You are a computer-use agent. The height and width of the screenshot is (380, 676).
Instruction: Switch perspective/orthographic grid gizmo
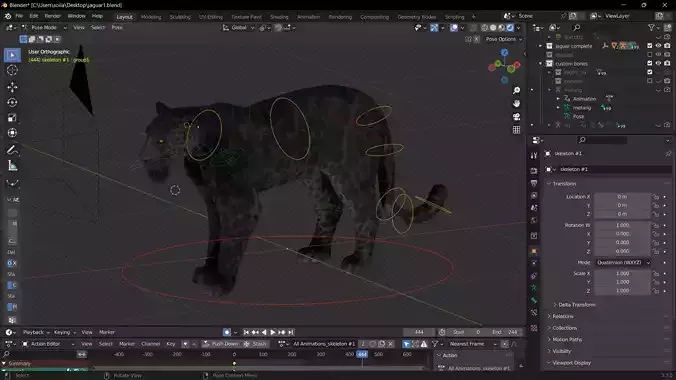[516, 130]
